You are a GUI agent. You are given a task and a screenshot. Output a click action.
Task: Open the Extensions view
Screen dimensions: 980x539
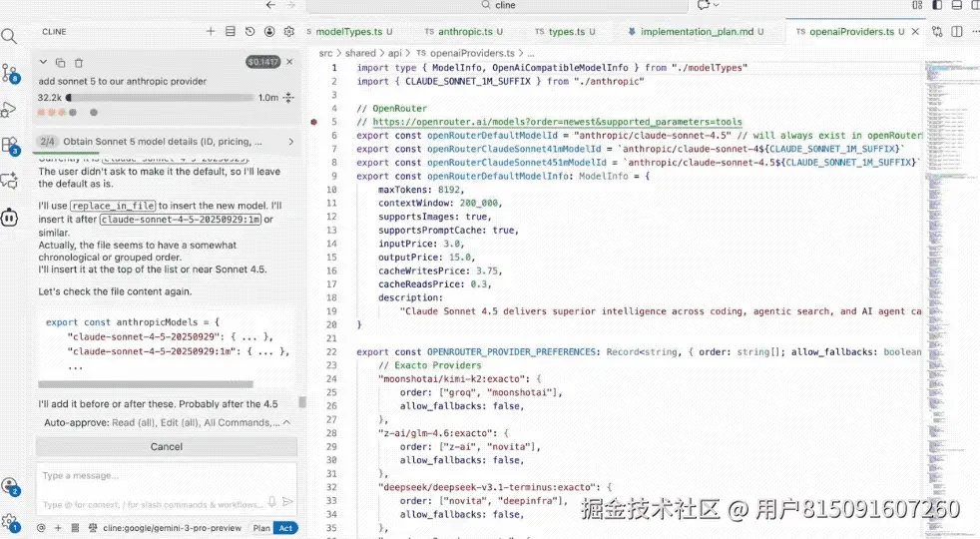pos(10,146)
